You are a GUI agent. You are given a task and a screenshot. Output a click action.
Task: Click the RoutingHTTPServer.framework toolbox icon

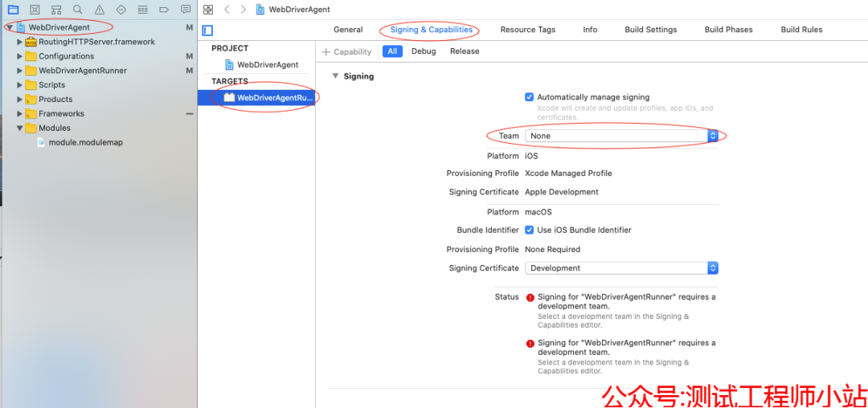tap(31, 42)
